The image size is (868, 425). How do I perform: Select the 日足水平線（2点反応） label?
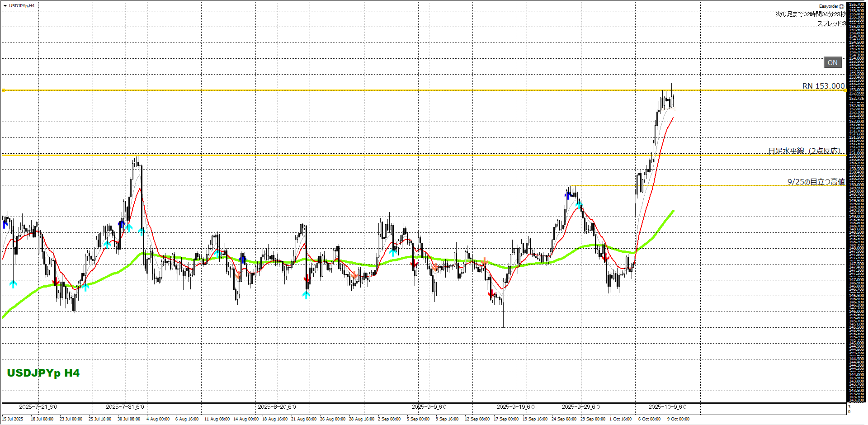pos(804,151)
